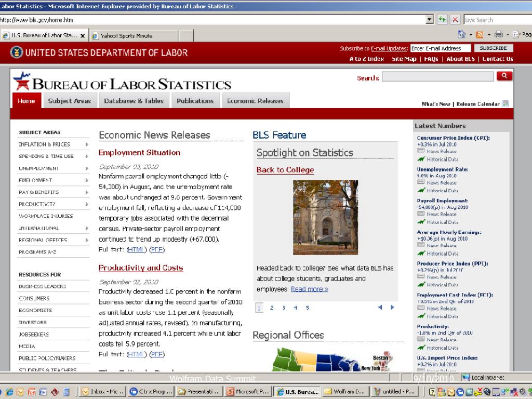
Task: Click the Back to College campus photo
Action: coord(325,217)
